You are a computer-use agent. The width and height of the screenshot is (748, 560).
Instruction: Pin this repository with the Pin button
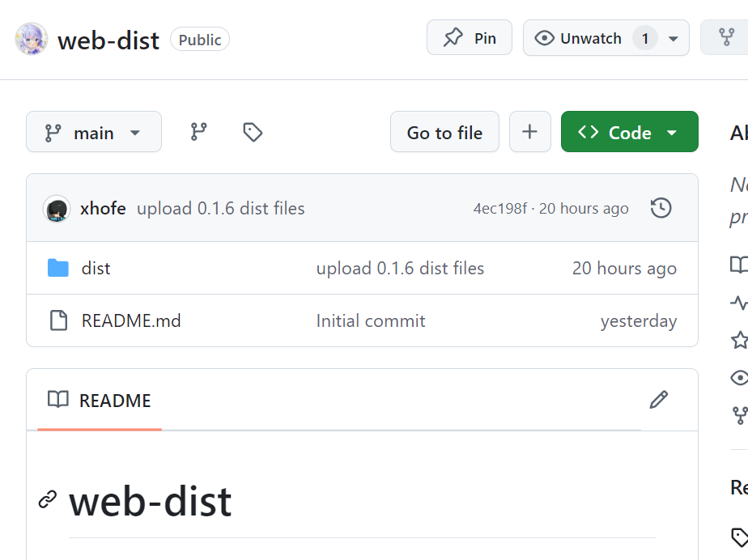[x=470, y=38]
